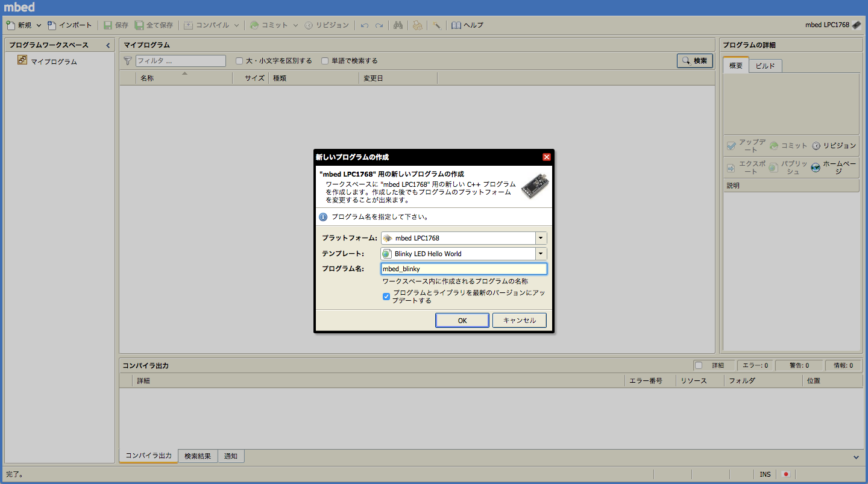Click the キャンセル button in the dialog
868x484 pixels.
point(520,320)
